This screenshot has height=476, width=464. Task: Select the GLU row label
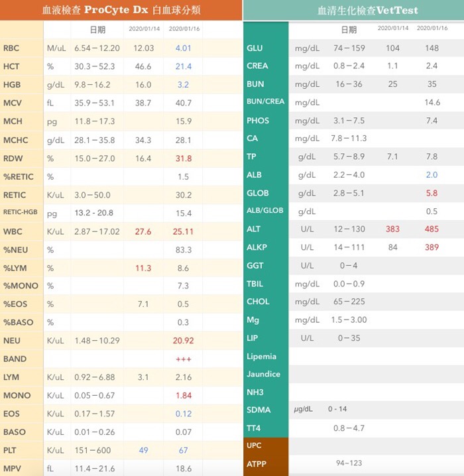click(255, 48)
